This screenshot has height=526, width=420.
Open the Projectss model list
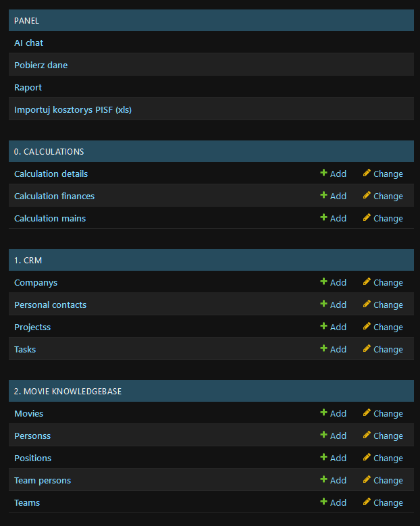[x=32, y=327]
